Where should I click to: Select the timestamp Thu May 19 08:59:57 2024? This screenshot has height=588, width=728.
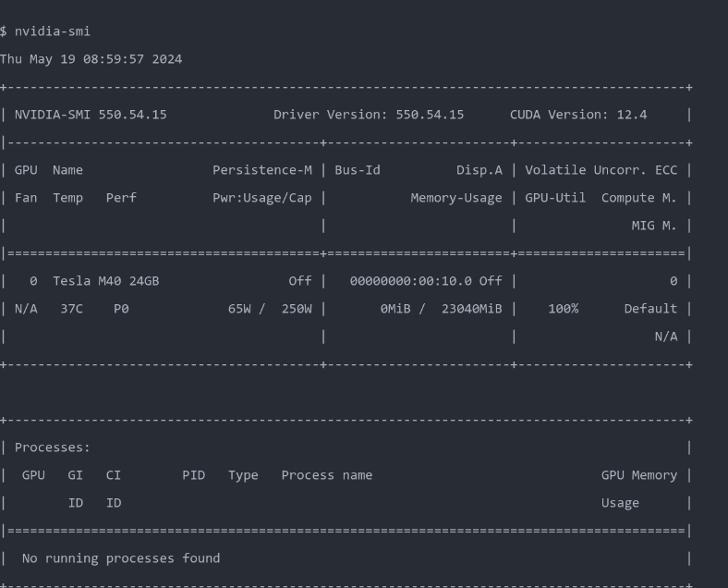(91, 59)
